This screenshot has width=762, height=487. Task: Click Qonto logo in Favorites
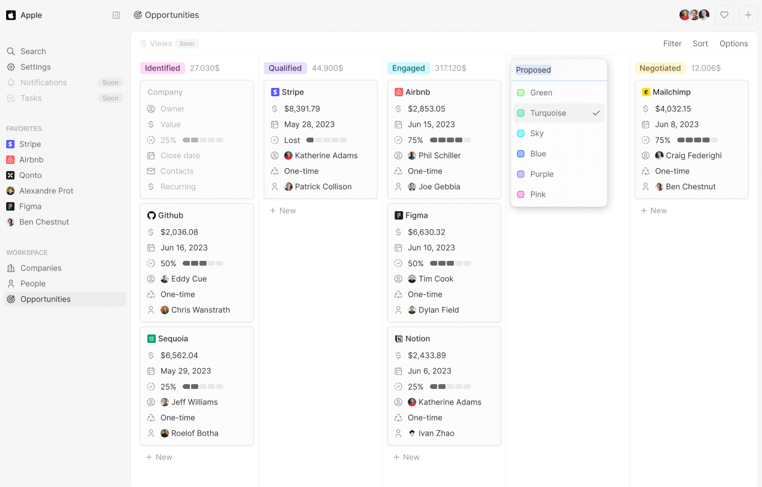pos(10,175)
